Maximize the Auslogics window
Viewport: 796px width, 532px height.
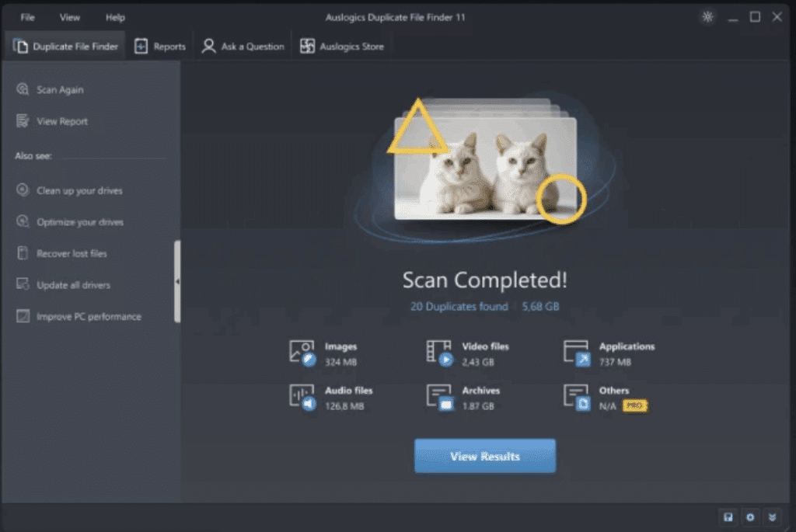pyautogui.click(x=755, y=17)
